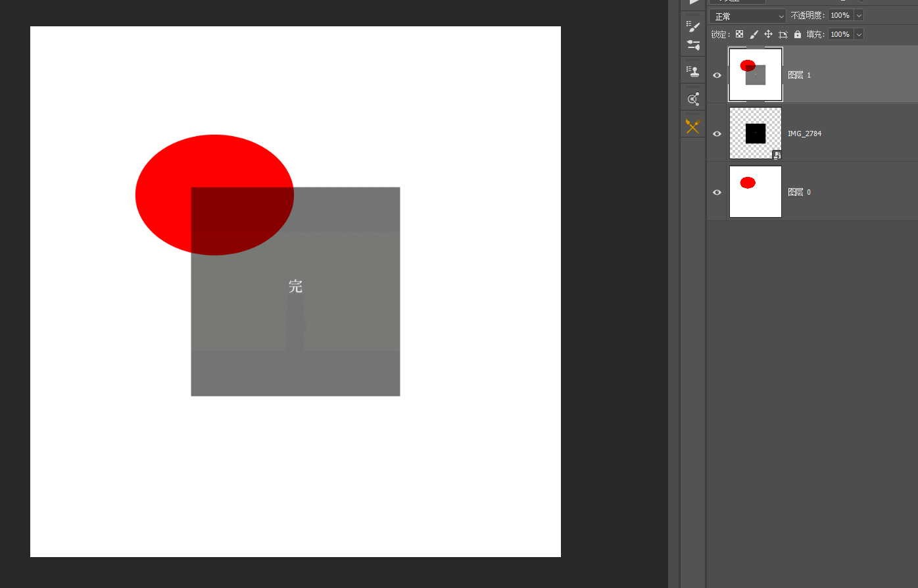
Task: Open the orange fork-and-brush plugin icon
Action: pos(693,126)
